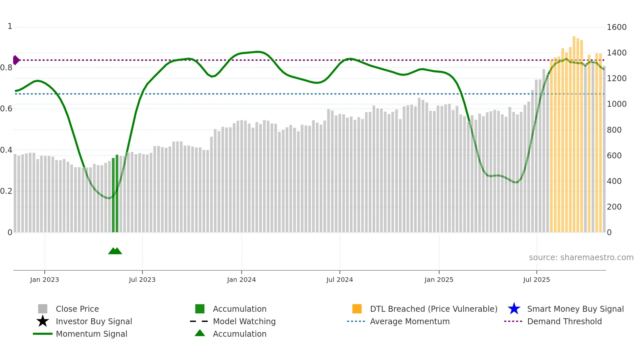Click the green Accumulation triangle legend icon

(x=200, y=333)
